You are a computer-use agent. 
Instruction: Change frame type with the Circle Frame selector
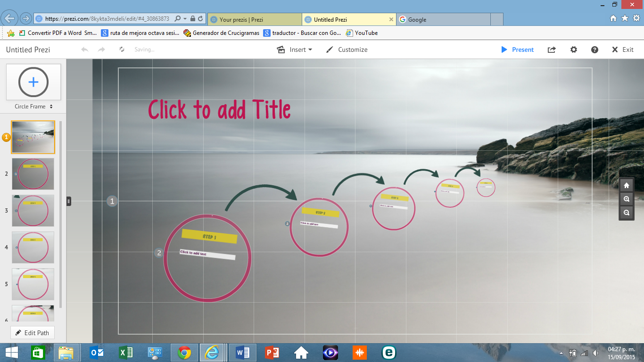(x=33, y=107)
